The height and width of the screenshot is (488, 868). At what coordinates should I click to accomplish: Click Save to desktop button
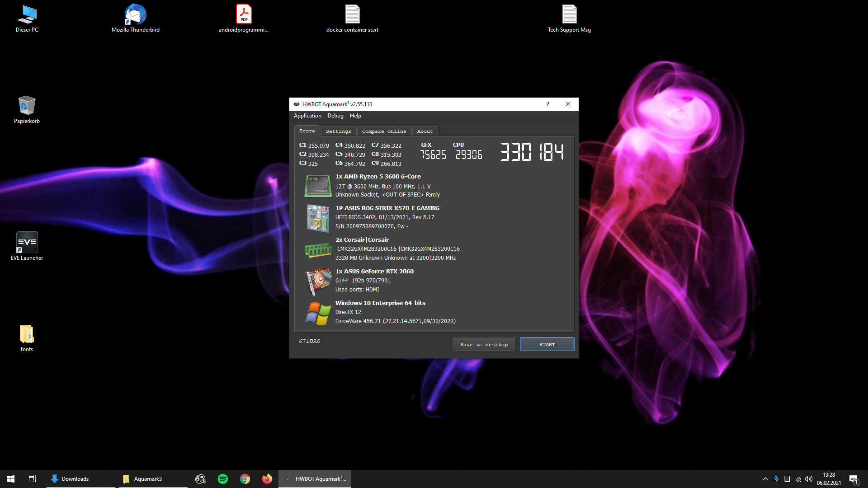(484, 344)
